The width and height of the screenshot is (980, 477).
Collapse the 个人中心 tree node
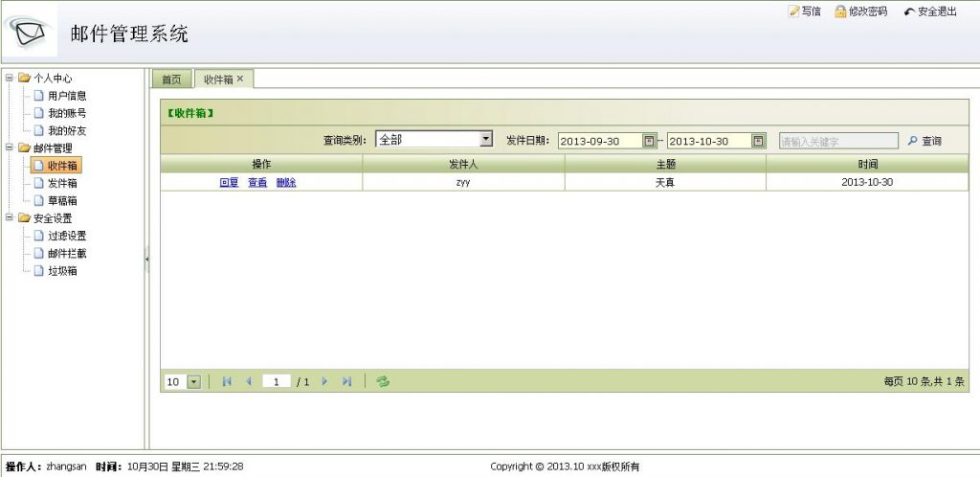pyautogui.click(x=10, y=79)
